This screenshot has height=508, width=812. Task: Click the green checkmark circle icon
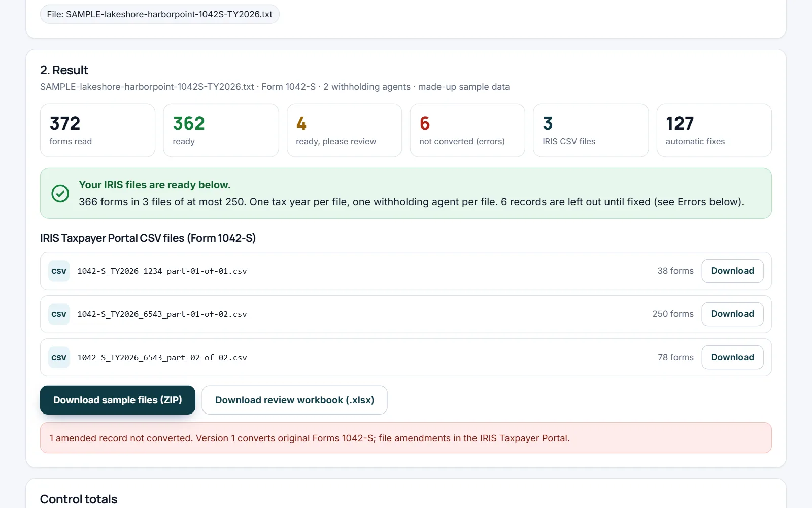60,193
